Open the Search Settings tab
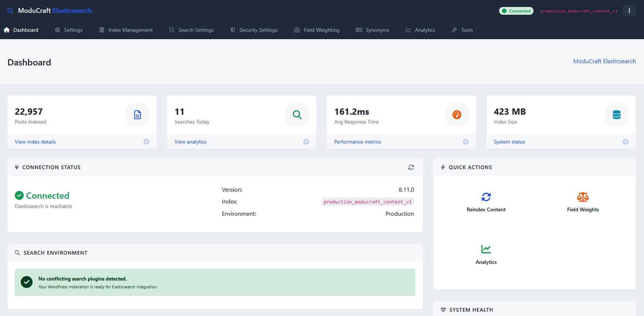Viewport: 644px width, 316px height. coord(192,30)
